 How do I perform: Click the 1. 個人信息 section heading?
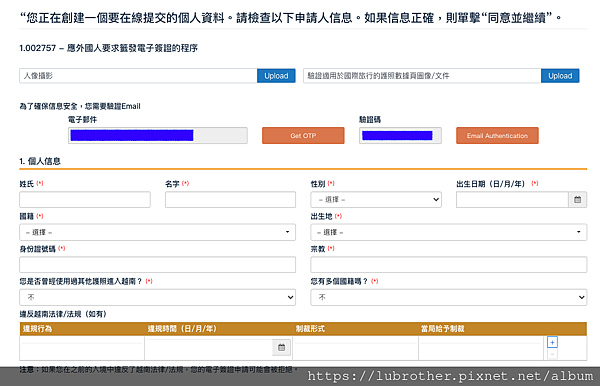(x=40, y=161)
